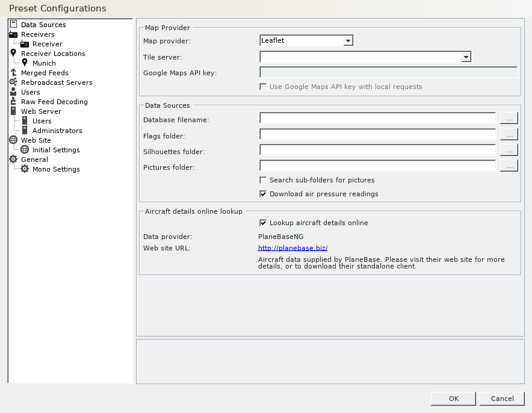
Task: Click the Receivers radio icon
Action: pyautogui.click(x=13, y=34)
